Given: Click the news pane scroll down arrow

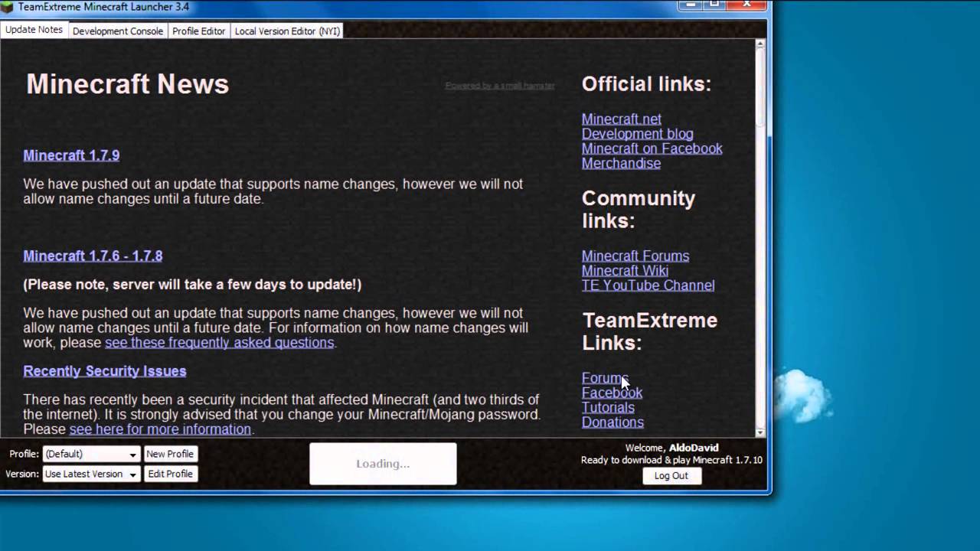Looking at the screenshot, I should [x=760, y=432].
